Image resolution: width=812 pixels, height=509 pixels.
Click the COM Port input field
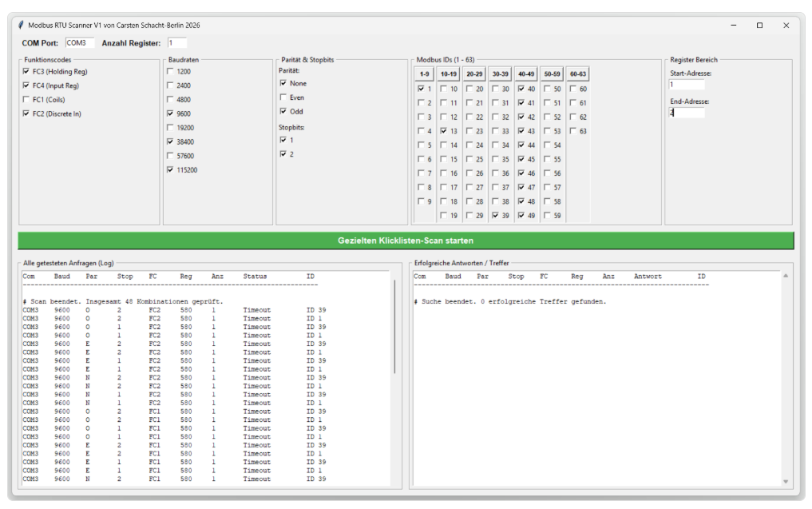point(80,43)
